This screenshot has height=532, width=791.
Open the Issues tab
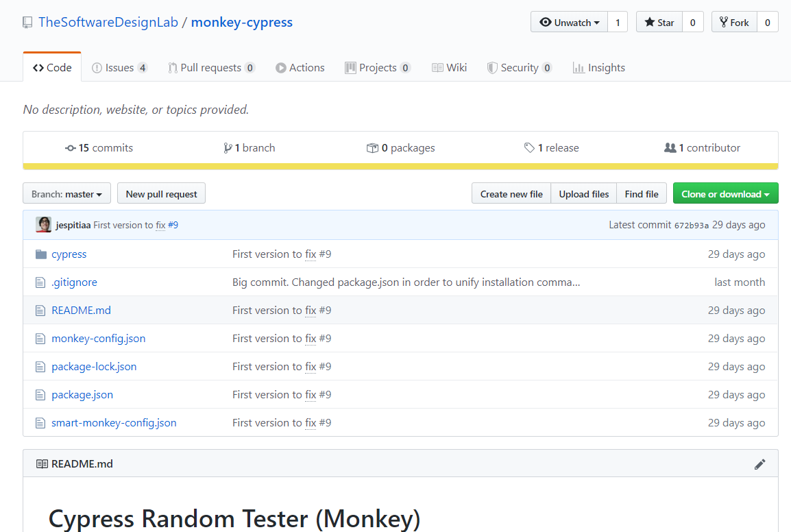click(119, 68)
